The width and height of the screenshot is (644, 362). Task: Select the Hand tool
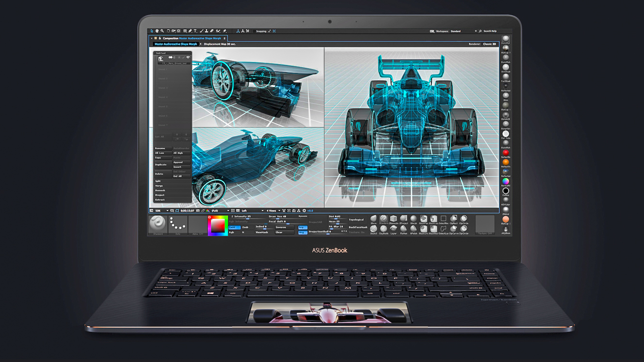pyautogui.click(x=157, y=31)
